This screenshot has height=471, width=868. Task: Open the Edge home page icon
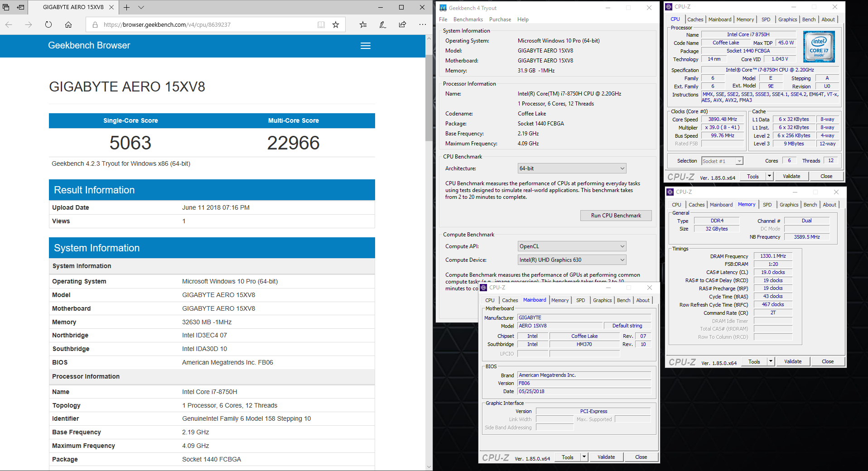coord(68,24)
